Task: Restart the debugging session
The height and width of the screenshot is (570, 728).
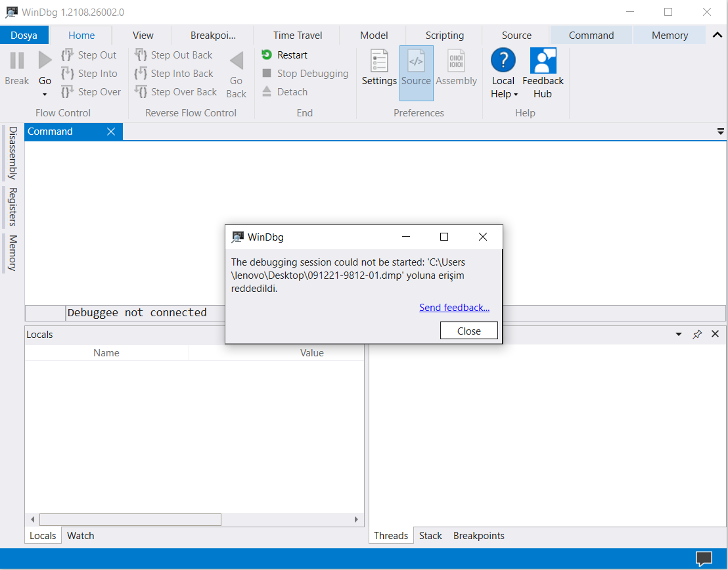Action: [x=284, y=55]
